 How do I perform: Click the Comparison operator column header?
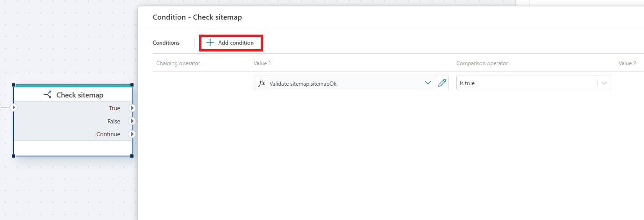point(482,63)
